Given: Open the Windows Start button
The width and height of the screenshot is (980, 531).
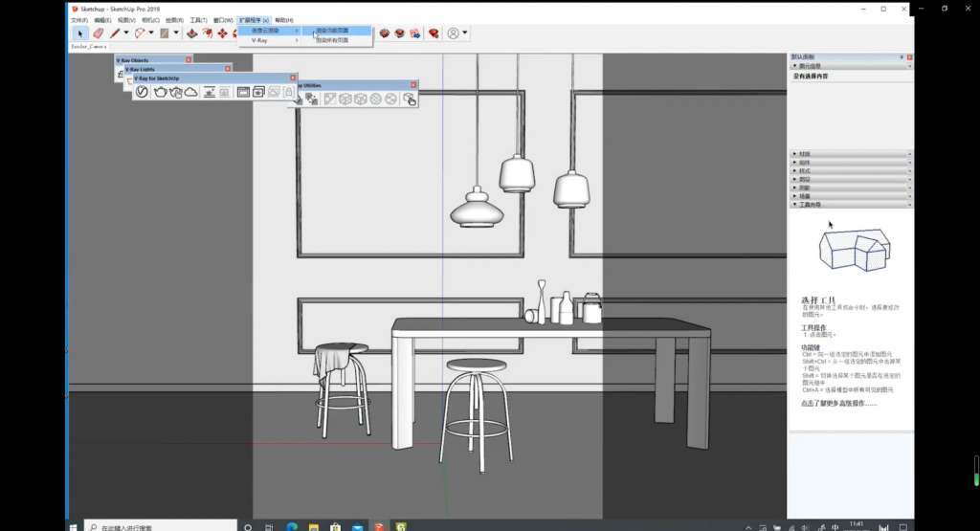Looking at the screenshot, I should pyautogui.click(x=73, y=527).
